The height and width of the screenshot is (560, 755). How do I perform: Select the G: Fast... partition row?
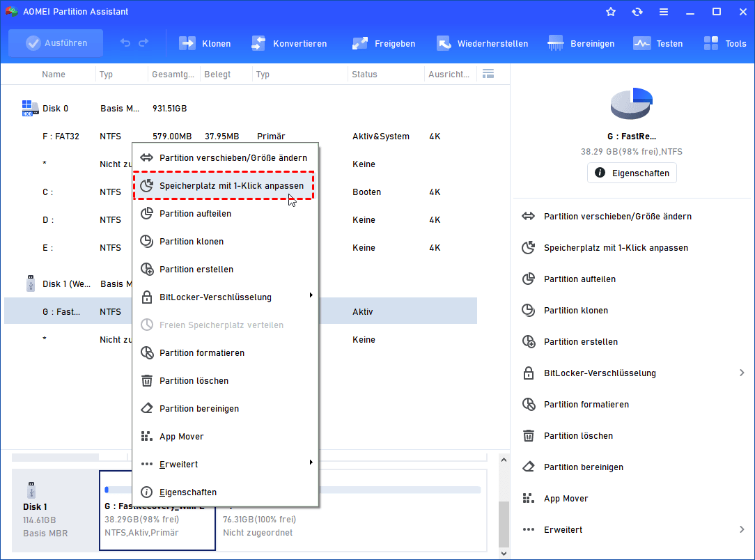(241, 311)
